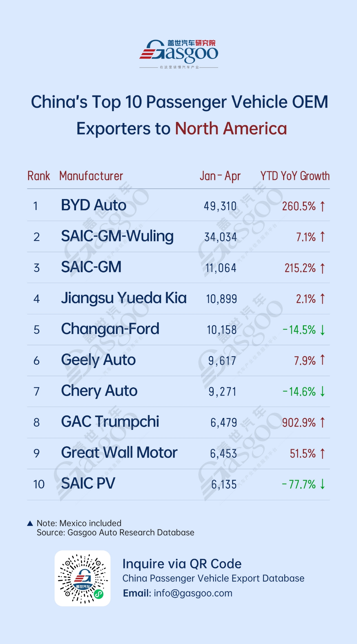Click the GAC Trumpchi entry
The width and height of the screenshot is (357, 644).
[x=110, y=422]
